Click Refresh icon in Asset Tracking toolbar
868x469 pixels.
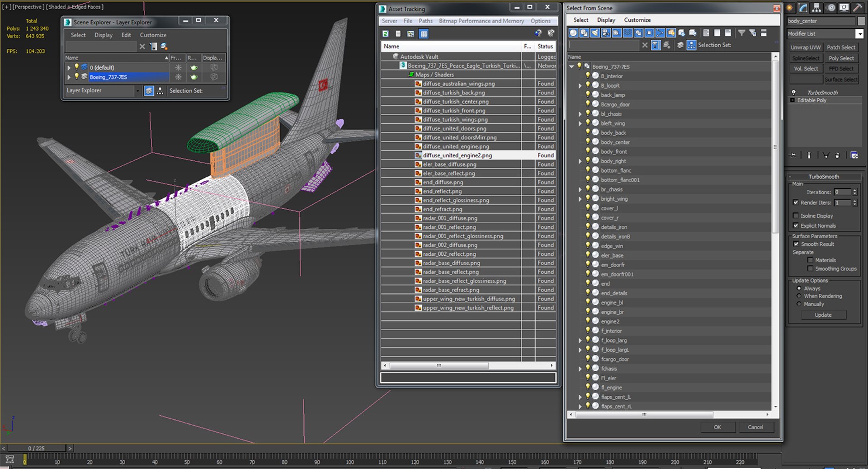click(385, 33)
